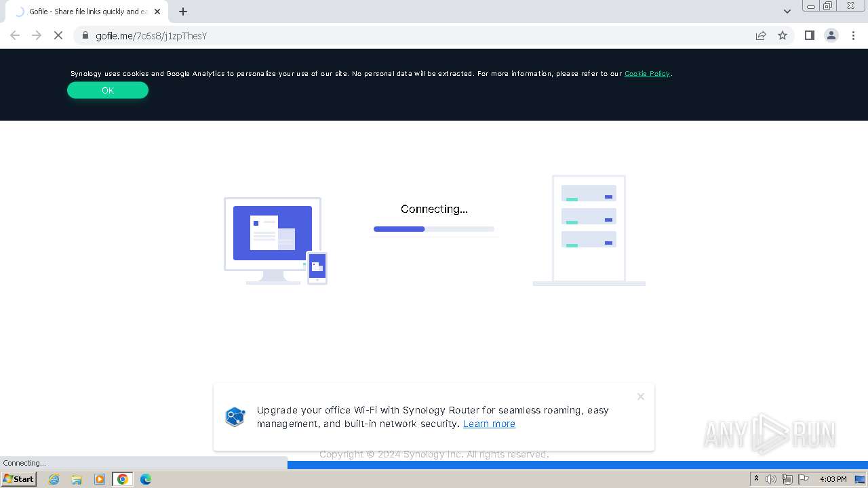Click the Upgrade your office Wi-Fi text
This screenshot has width=868, height=488.
[x=433, y=417]
